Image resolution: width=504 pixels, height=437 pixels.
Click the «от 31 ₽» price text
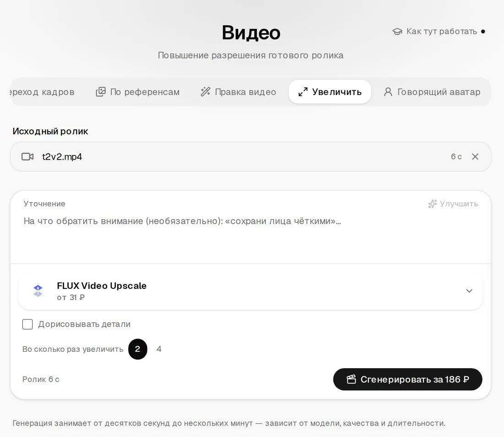pyautogui.click(x=71, y=297)
